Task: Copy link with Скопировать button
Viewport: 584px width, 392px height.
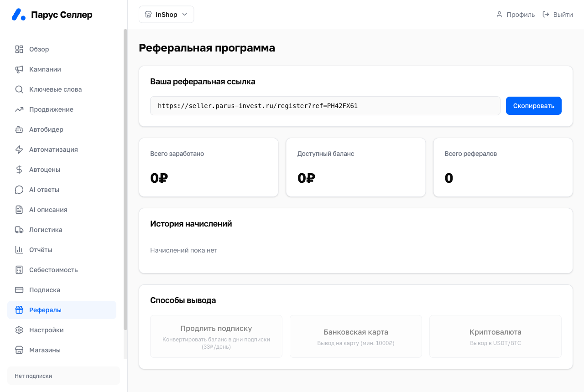Action: coord(534,106)
